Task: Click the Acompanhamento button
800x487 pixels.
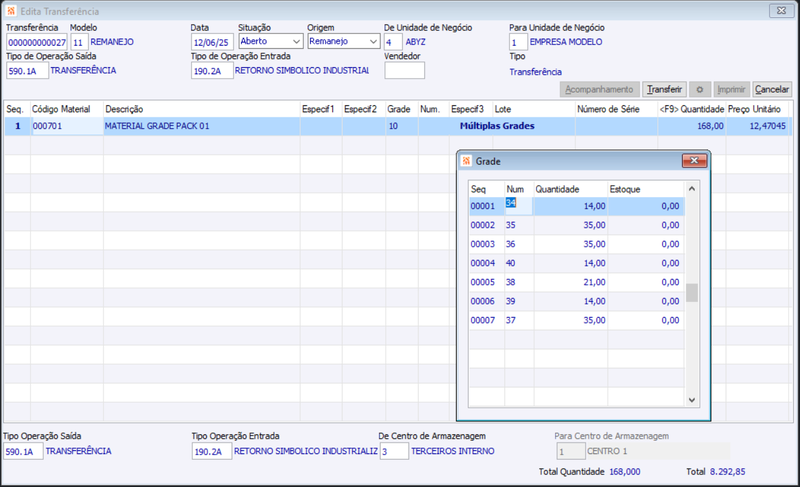Action: click(599, 89)
